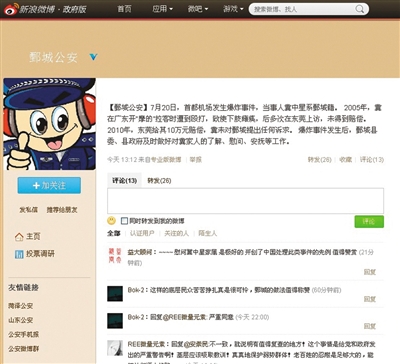Image resolution: width=400 pixels, height=364 pixels.
Task: Click the 鄄城公安 page title
Action: (53, 57)
